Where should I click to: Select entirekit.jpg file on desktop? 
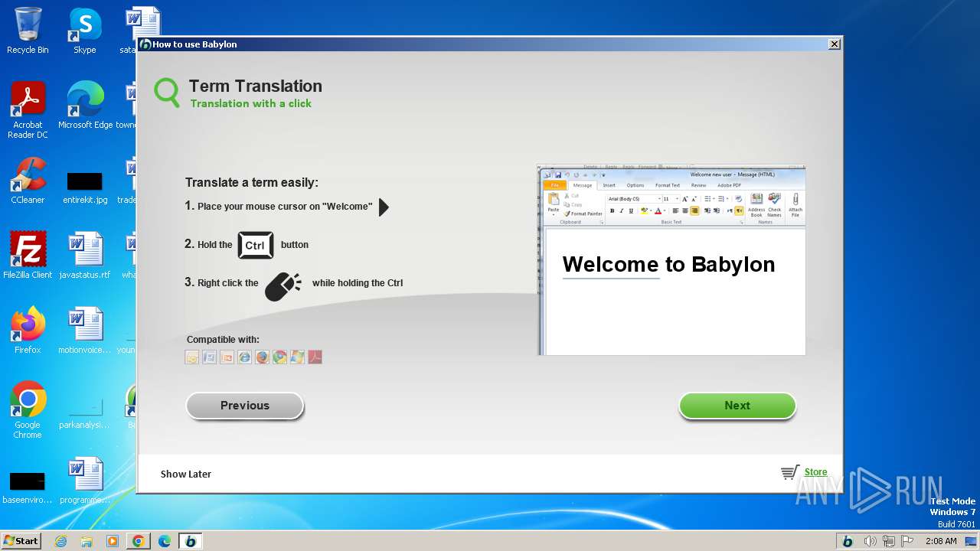[85, 187]
